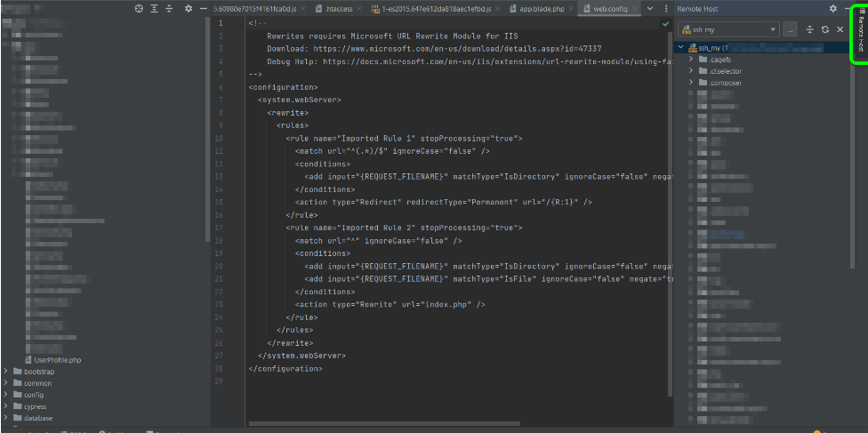Expand the config project folder
Screen dimensions: 868x433
pos(5,395)
